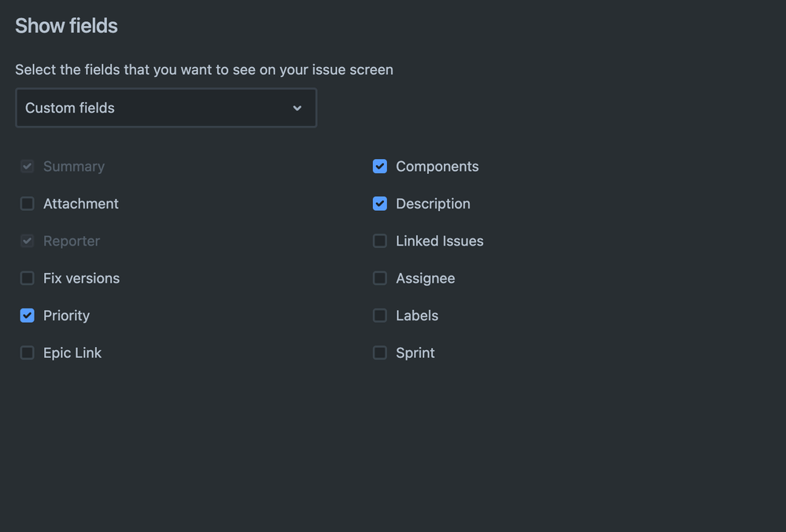Enable the Epic Link field

27,353
